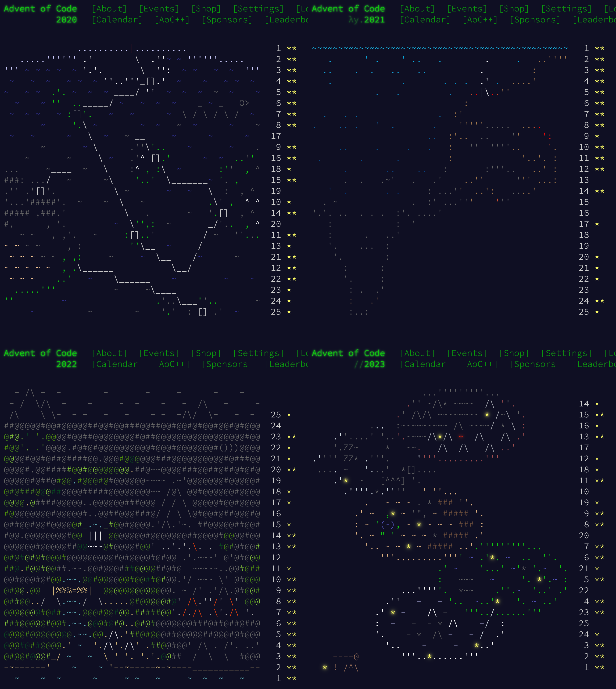Click the |%%%=%%| bridge in 2022 art

pyautogui.click(x=72, y=590)
